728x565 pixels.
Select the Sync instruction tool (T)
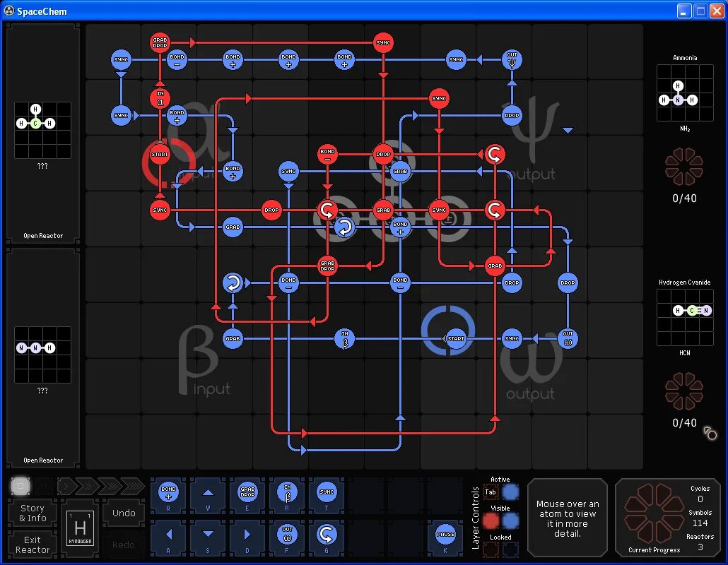(327, 496)
